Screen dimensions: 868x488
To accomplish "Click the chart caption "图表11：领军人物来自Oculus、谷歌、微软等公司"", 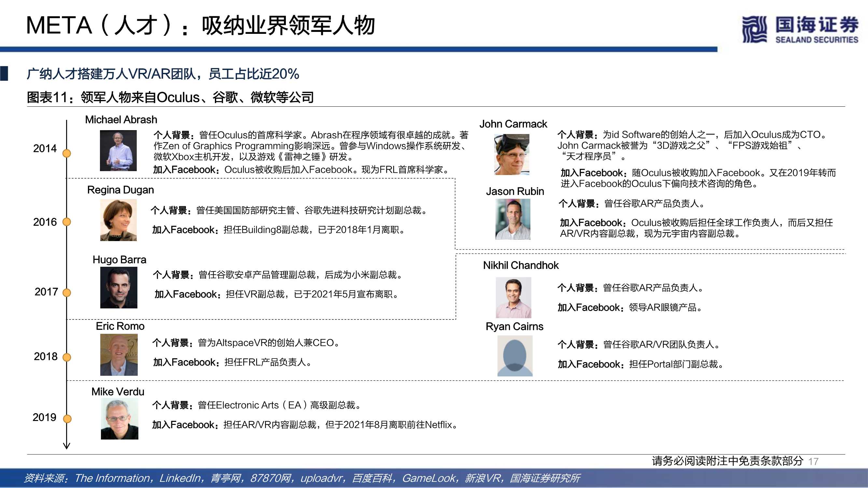I will pos(170,97).
